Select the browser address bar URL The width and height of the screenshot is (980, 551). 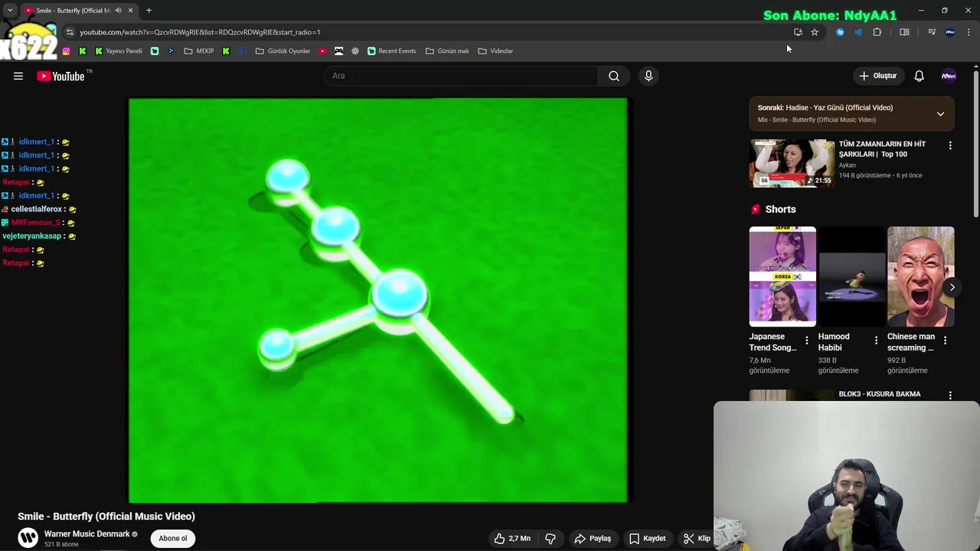pyautogui.click(x=200, y=32)
